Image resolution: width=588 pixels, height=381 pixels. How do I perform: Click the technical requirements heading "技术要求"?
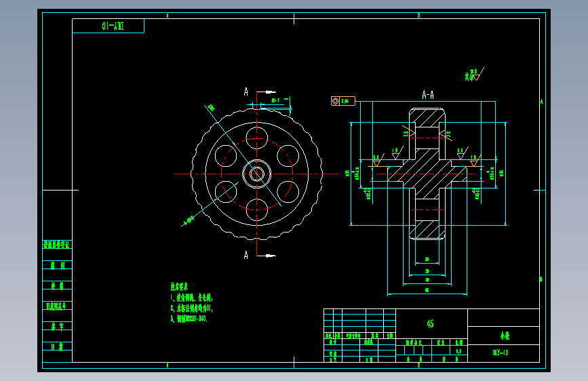click(179, 287)
